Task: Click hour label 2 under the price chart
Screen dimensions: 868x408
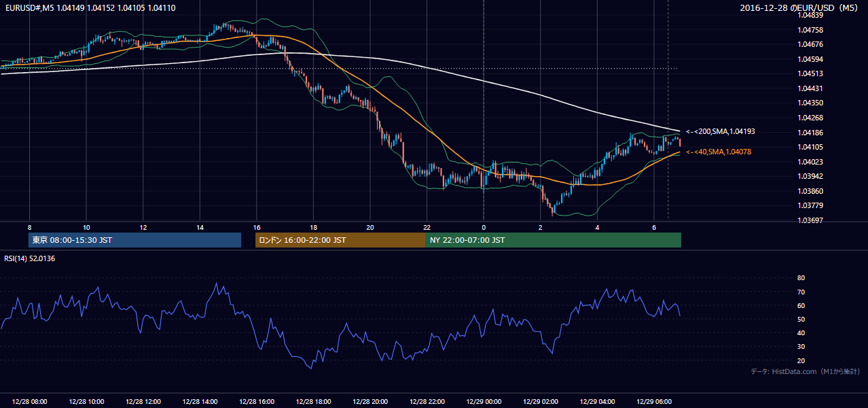Action: 540,227
